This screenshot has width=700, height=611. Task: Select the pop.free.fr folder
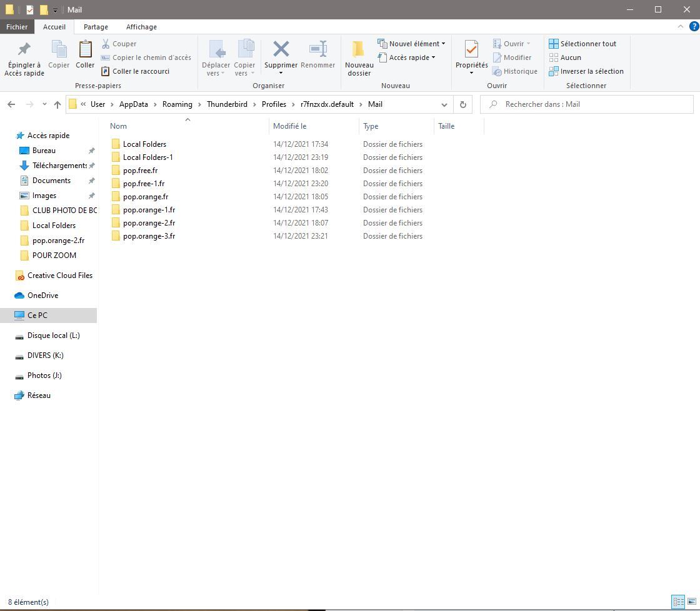(x=140, y=171)
